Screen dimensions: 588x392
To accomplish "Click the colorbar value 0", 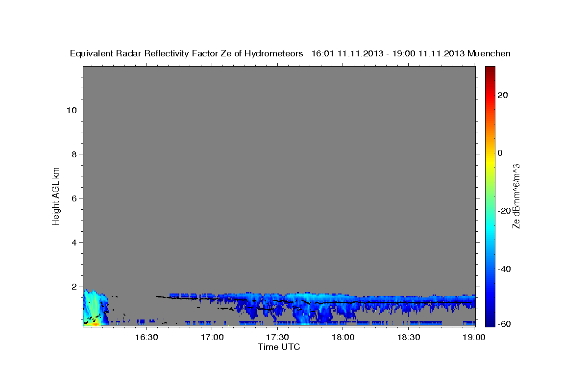I will [500, 153].
